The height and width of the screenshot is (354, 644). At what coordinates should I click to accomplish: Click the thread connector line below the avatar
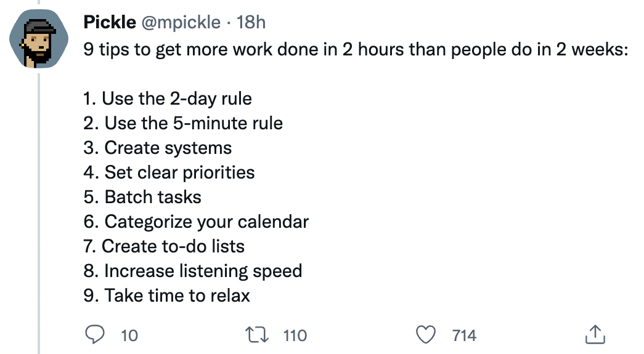(x=39, y=213)
